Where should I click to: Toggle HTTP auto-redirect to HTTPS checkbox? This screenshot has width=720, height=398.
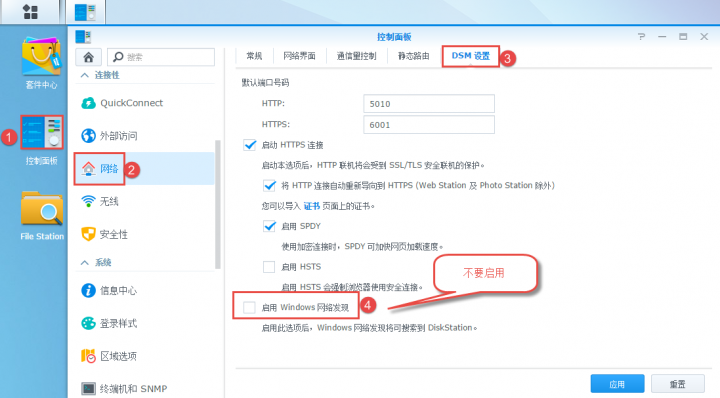point(270,185)
